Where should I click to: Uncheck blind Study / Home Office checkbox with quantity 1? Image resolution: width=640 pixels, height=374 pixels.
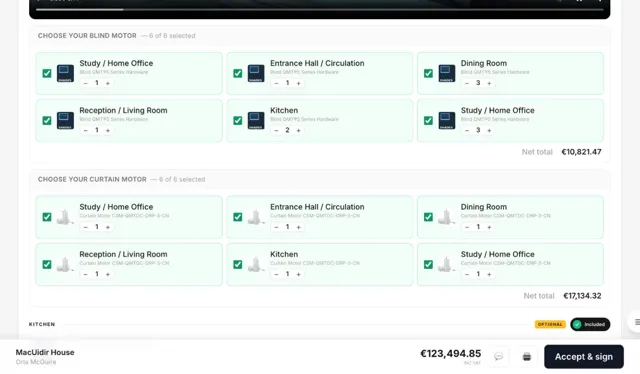(x=47, y=73)
